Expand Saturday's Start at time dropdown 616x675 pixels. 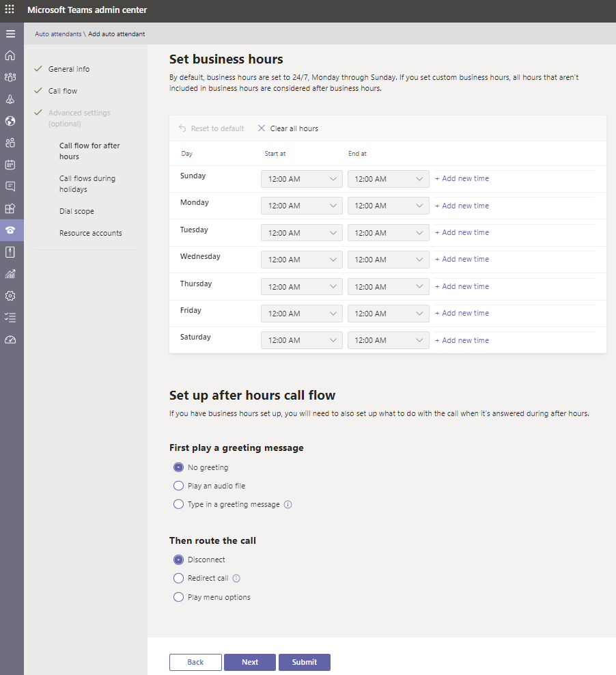[301, 340]
